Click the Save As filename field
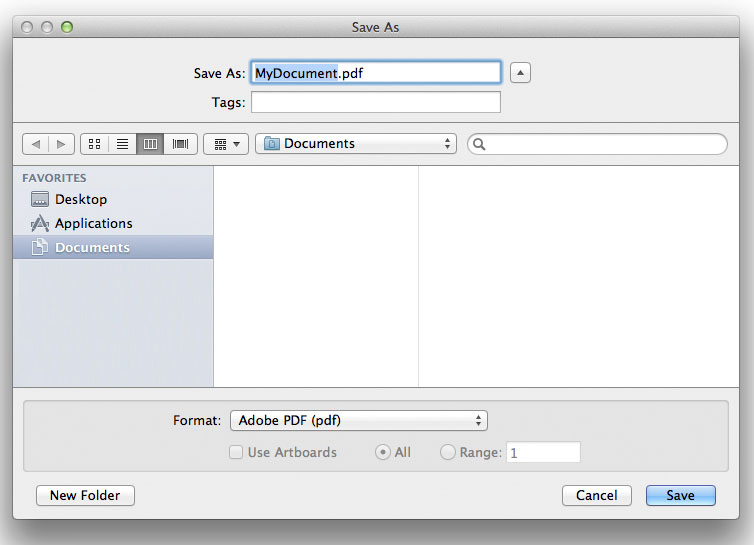754x545 pixels. pyautogui.click(x=376, y=73)
